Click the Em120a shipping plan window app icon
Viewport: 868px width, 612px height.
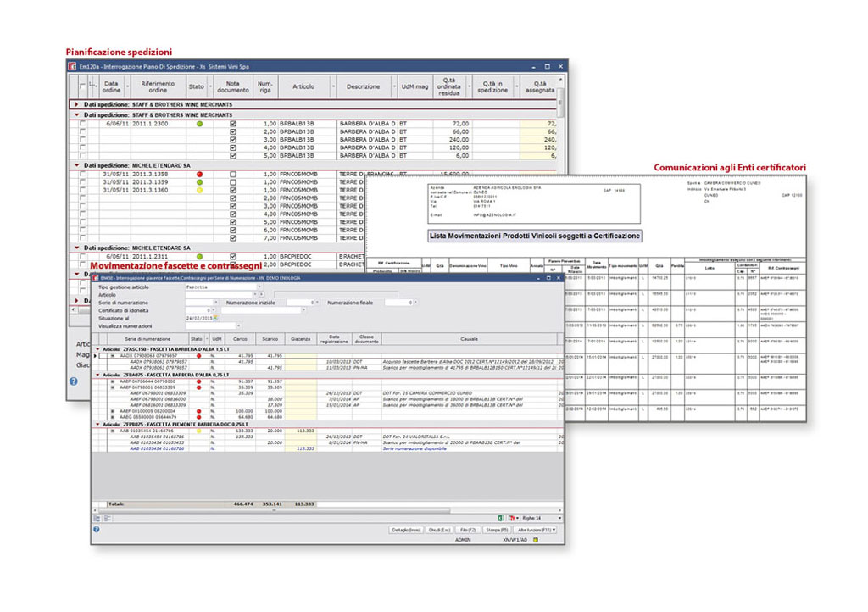73,66
